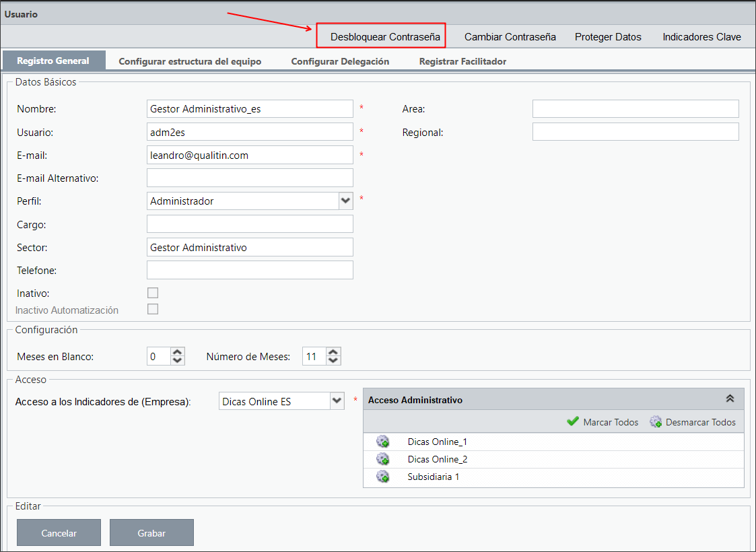The width and height of the screenshot is (756, 552).
Task: Open the Configurar Delegación tab
Action: [x=340, y=61]
